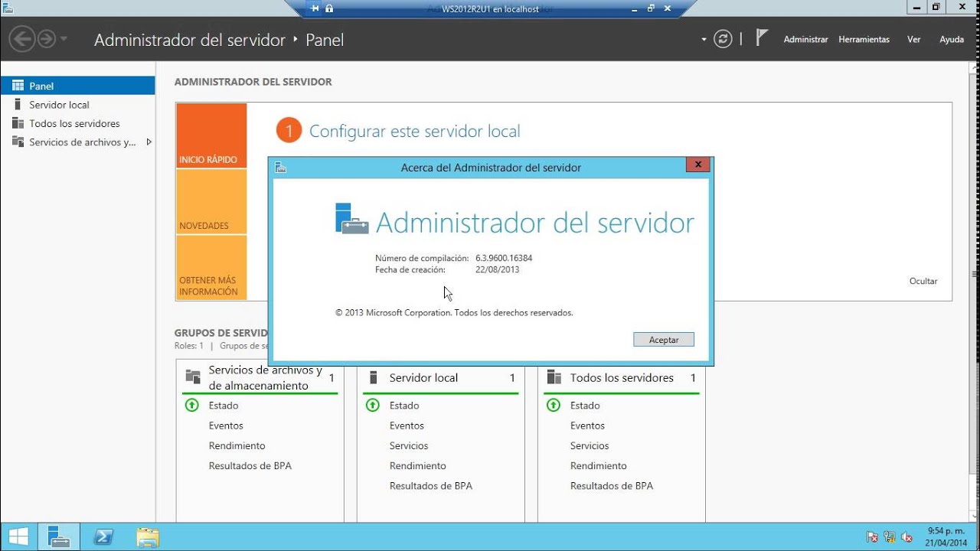This screenshot has width=980, height=551.
Task: Open the dropdown arrow beside refresh
Action: [704, 39]
